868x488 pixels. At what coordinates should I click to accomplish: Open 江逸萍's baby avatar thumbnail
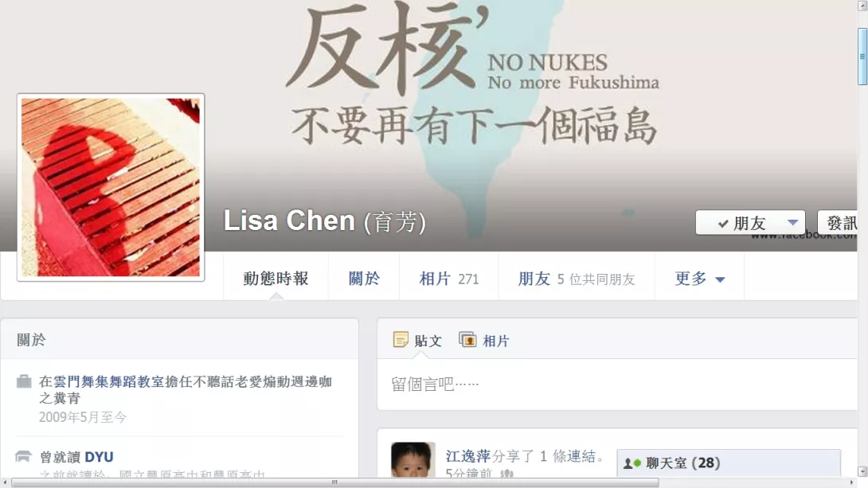[x=413, y=460]
